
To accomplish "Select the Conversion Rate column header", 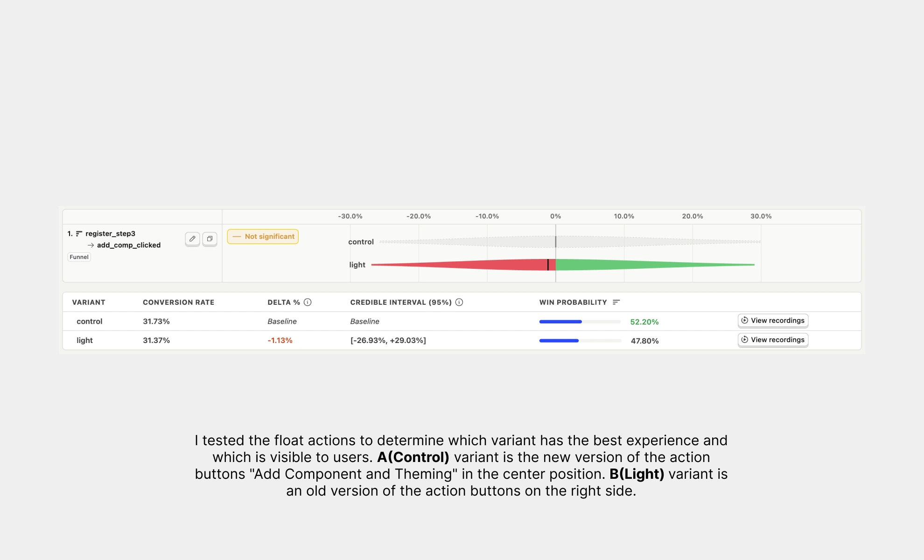I will tap(178, 302).
